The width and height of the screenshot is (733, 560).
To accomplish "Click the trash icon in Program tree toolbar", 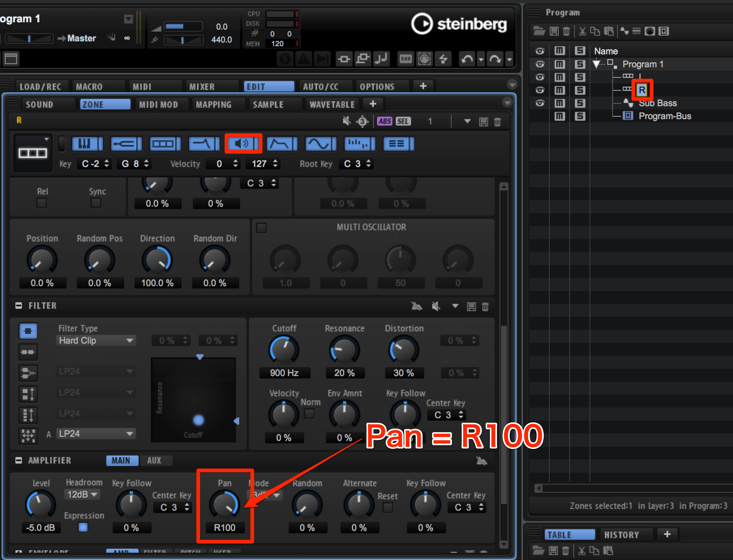I will pos(566,31).
